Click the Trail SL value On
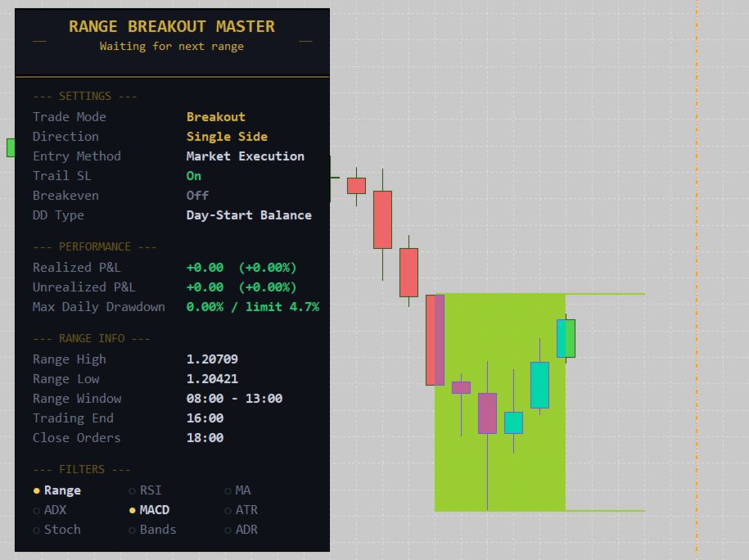The image size is (749, 560). pyautogui.click(x=194, y=176)
